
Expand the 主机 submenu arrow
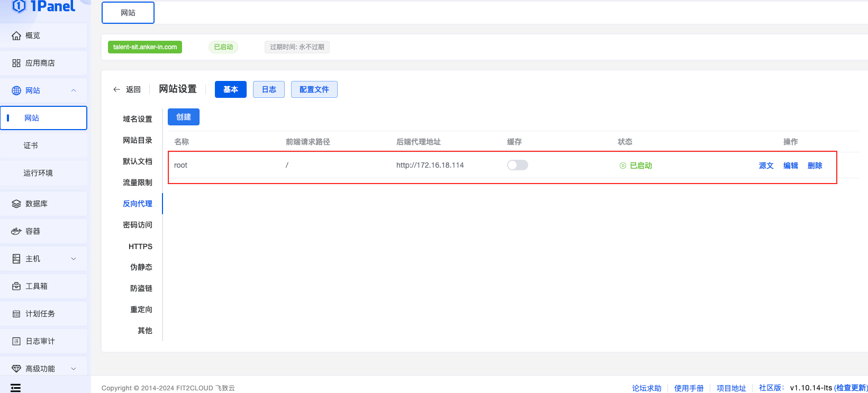pyautogui.click(x=74, y=259)
